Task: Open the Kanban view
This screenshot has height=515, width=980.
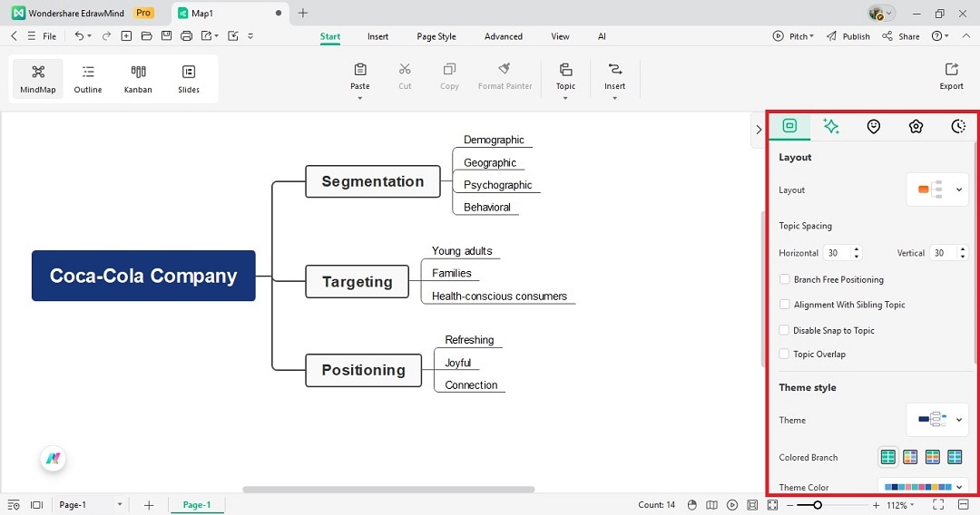Action: (x=138, y=79)
